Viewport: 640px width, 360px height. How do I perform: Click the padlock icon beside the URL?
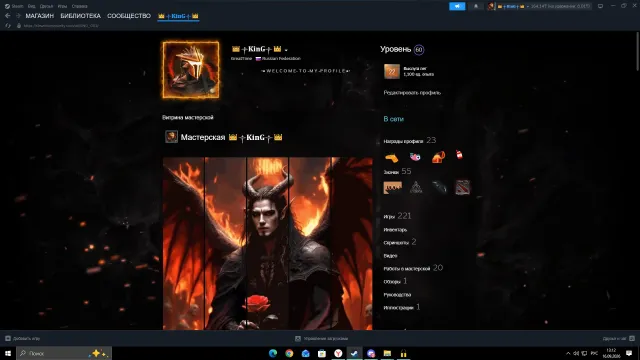click(x=19, y=26)
